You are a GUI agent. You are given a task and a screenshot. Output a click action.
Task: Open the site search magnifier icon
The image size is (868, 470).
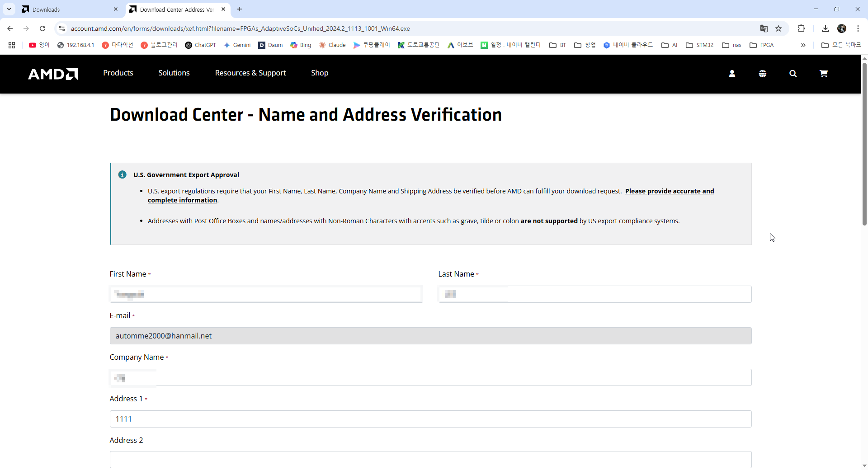[x=793, y=74]
